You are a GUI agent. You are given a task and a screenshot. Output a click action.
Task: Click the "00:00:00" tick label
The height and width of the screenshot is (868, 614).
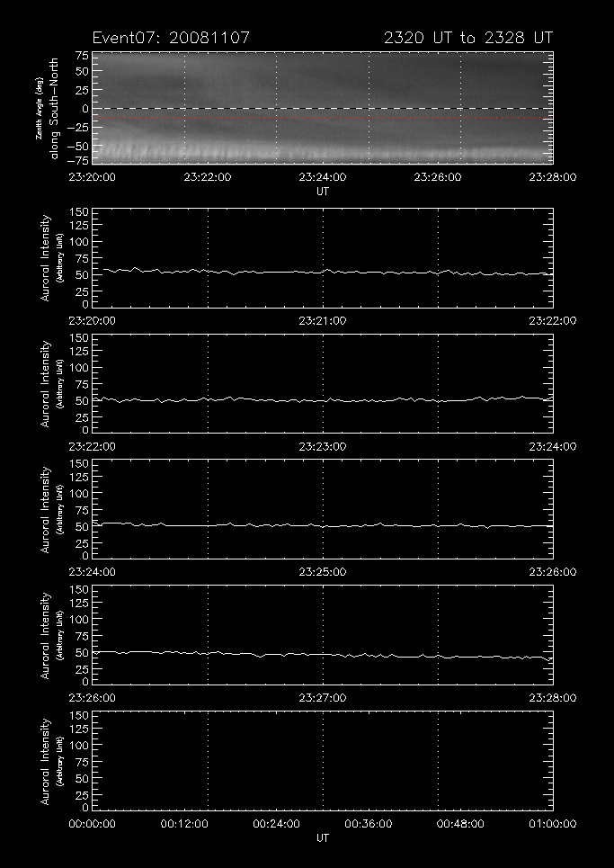(92, 824)
